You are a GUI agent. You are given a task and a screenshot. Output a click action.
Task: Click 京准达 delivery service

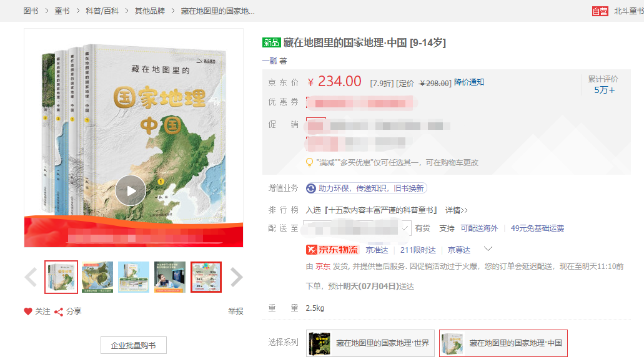coord(377,250)
